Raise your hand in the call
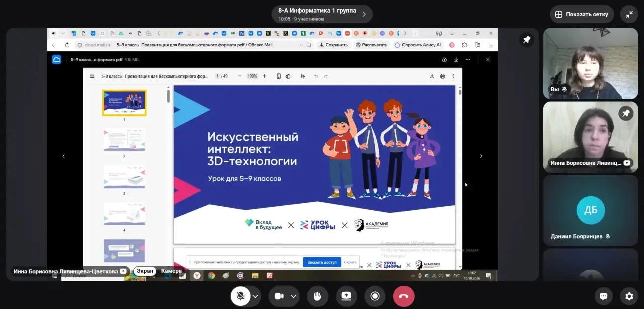644x309 pixels. [x=317, y=296]
